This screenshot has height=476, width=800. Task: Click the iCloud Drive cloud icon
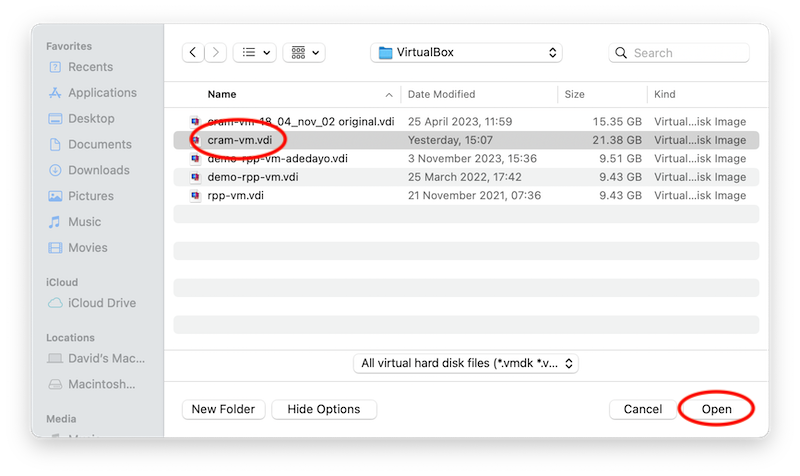pyautogui.click(x=55, y=303)
